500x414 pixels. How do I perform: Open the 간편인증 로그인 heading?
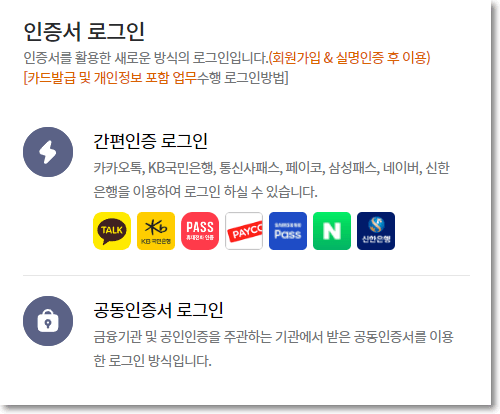click(150, 141)
